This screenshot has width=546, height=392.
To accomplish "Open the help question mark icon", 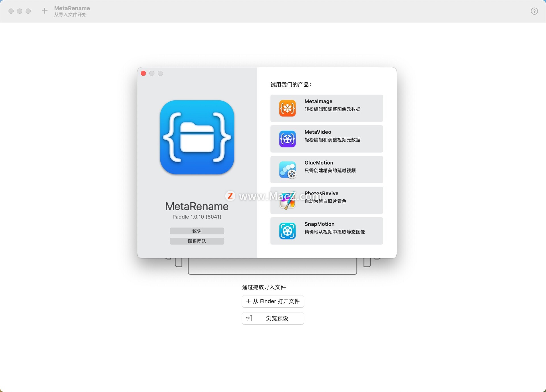I will (534, 11).
